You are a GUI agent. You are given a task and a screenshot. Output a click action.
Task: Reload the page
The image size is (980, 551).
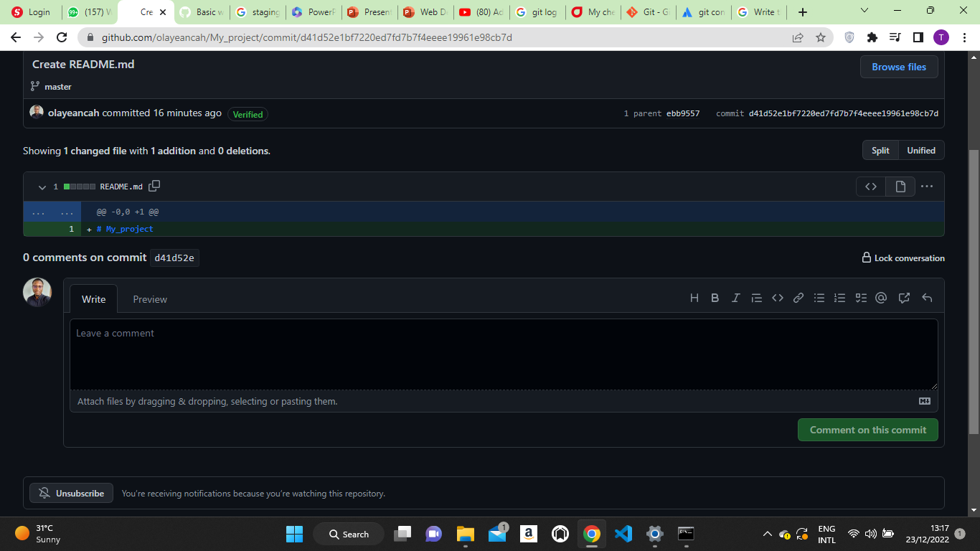tap(62, 37)
